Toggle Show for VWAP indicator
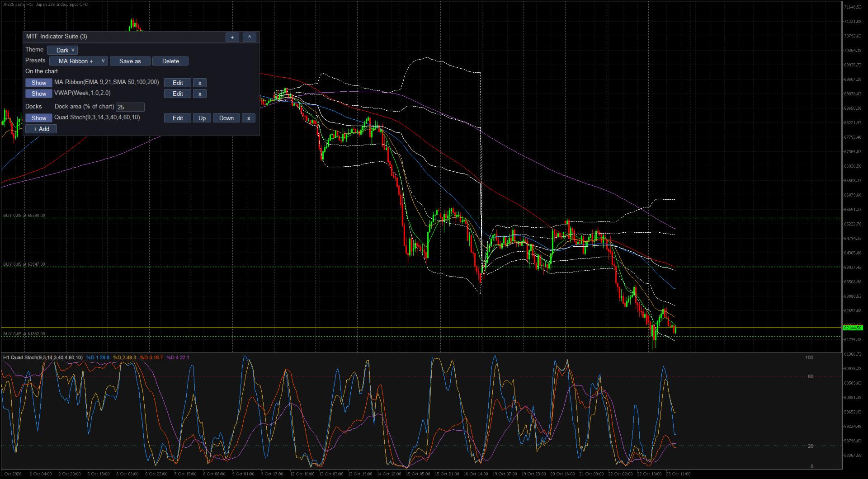Viewport: 868px width, 479px height. pos(39,94)
